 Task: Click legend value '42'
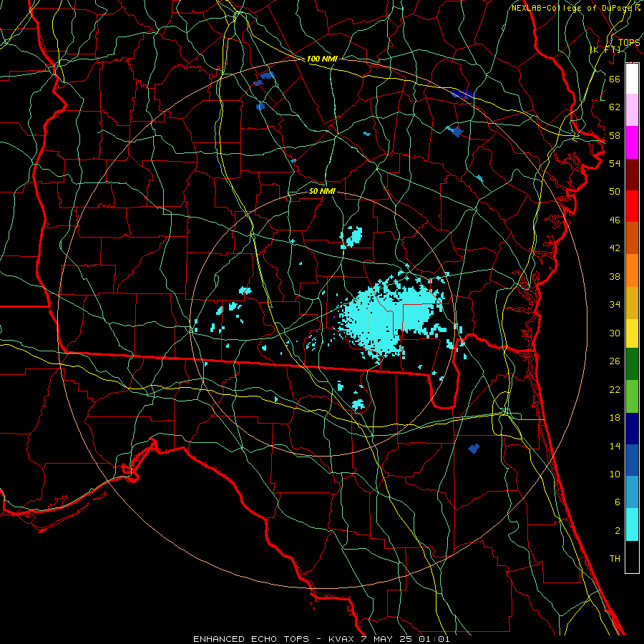point(615,248)
